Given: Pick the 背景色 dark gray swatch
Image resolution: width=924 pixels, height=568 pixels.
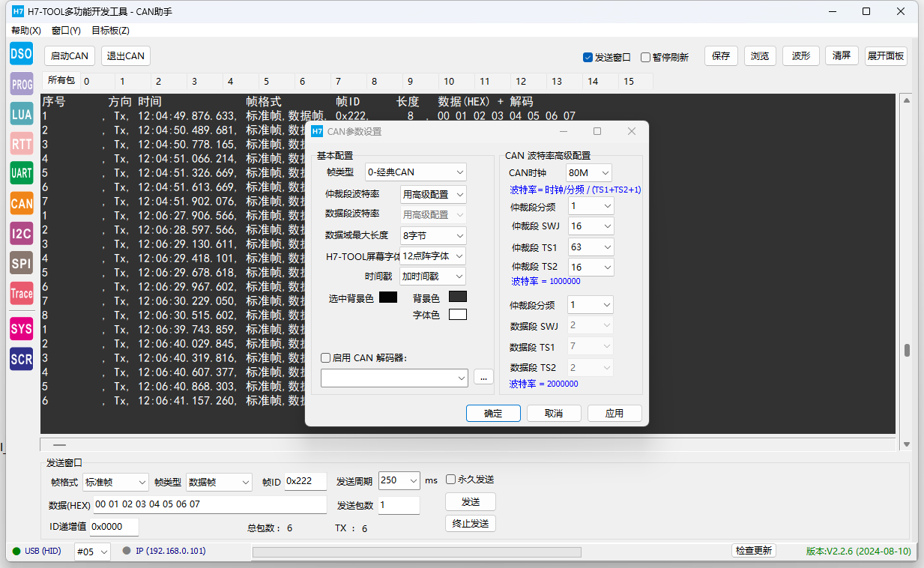Looking at the screenshot, I should pos(458,297).
